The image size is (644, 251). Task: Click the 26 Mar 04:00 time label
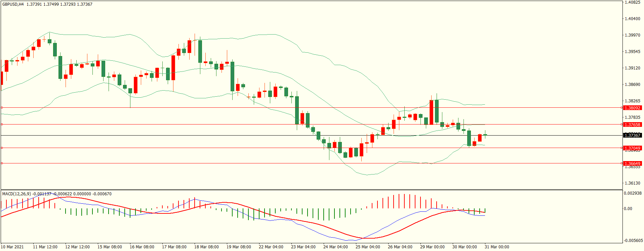pos(400,247)
